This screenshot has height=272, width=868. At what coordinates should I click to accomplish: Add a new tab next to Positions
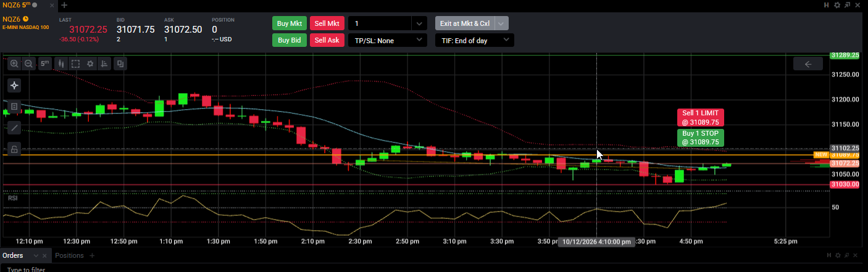pos(92,255)
